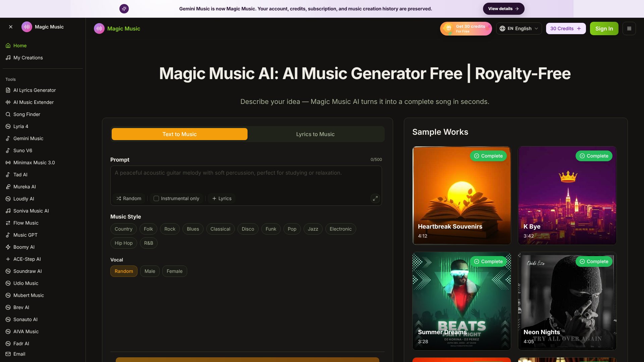The height and width of the screenshot is (362, 644).
Task: Select Disco music style
Action: click(x=248, y=229)
